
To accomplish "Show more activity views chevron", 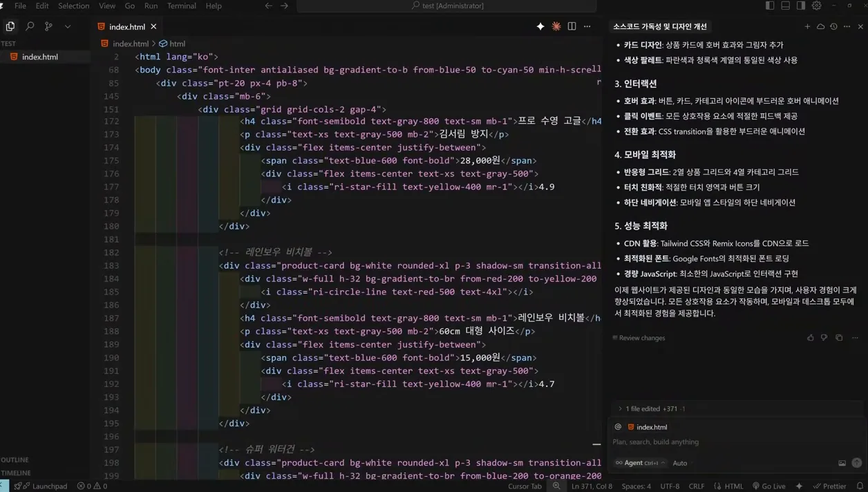I will [68, 26].
